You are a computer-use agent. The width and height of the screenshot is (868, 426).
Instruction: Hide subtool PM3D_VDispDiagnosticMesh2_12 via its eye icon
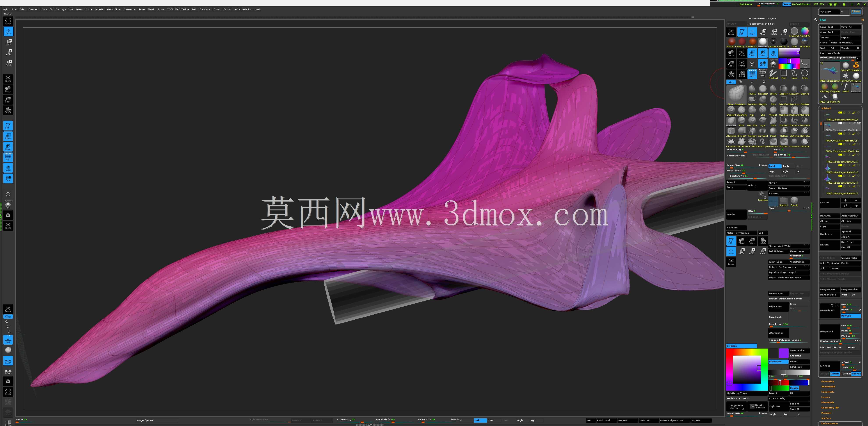[859, 123]
